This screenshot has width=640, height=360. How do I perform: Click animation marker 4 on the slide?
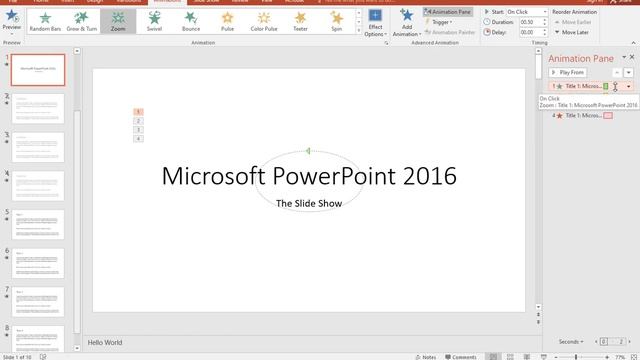click(138, 139)
